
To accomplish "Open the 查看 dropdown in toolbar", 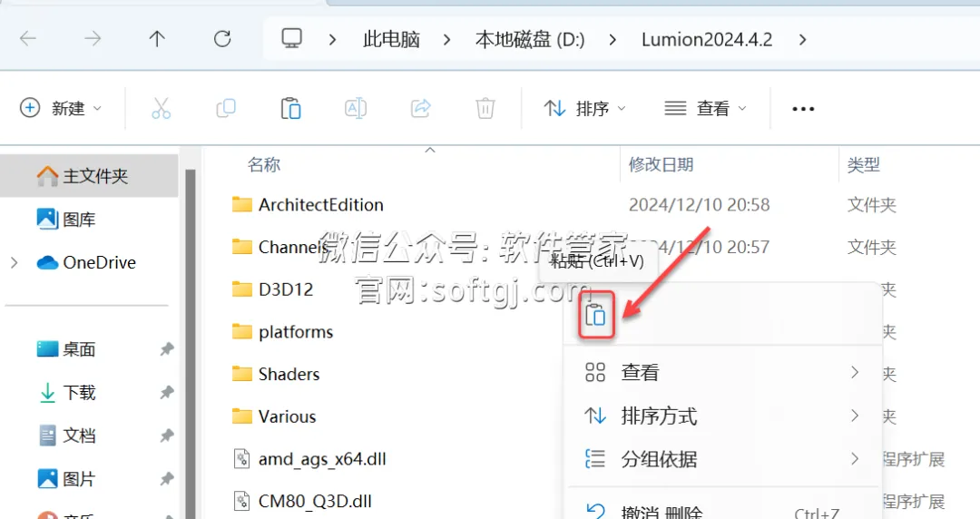I will 705,108.
